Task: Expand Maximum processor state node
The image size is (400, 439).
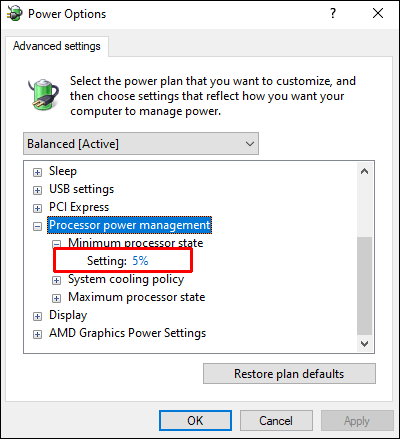Action: pos(56,298)
